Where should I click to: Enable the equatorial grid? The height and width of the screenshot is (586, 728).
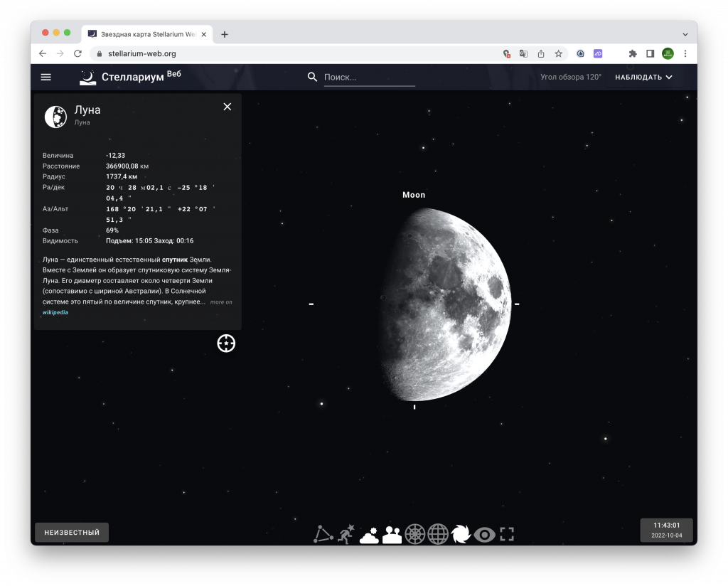(438, 534)
